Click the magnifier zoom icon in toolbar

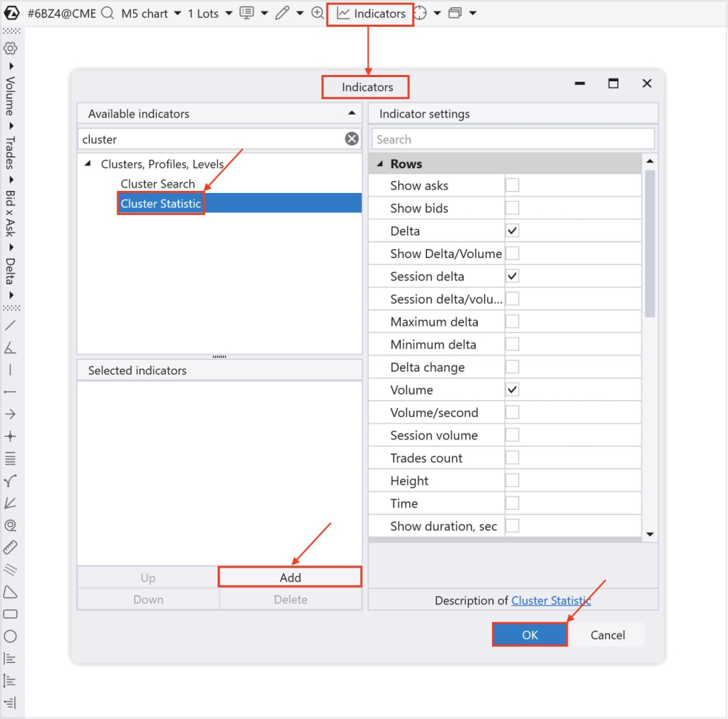click(318, 13)
